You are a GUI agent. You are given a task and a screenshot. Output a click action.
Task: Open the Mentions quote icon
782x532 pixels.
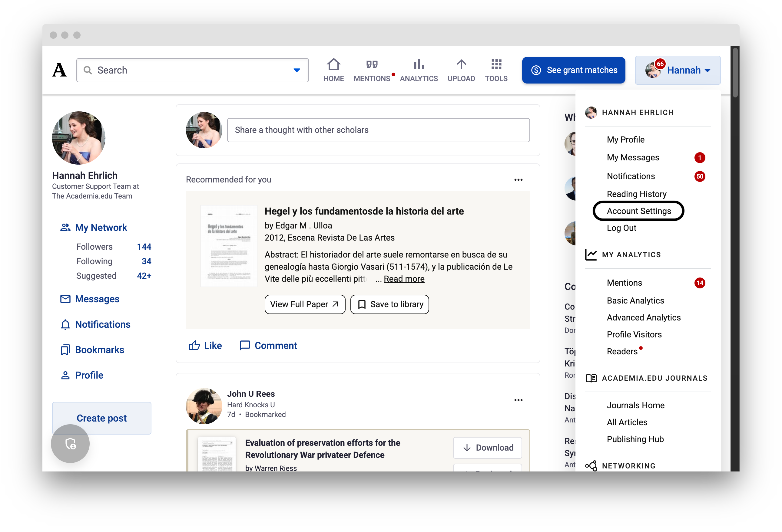[372, 64]
